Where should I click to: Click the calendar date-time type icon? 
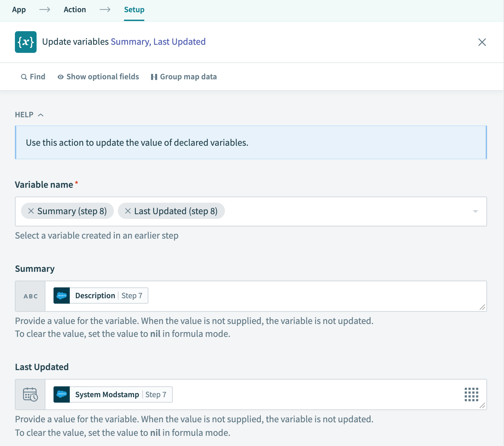30,394
